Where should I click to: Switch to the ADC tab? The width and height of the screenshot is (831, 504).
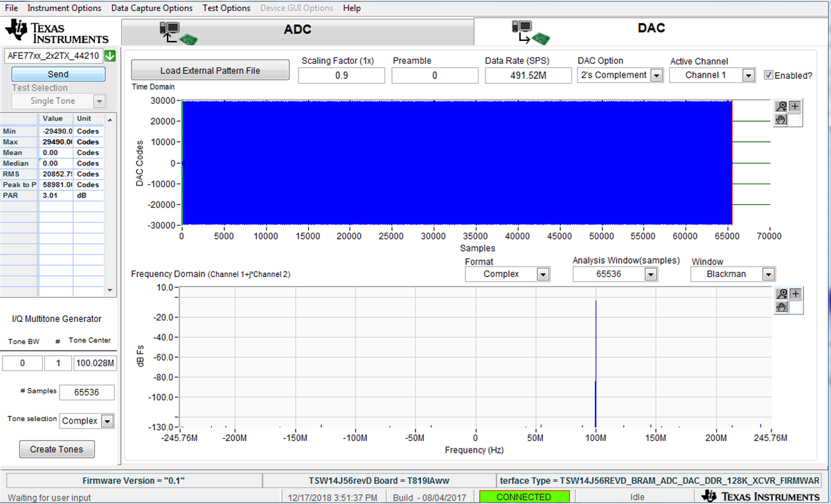click(x=298, y=29)
